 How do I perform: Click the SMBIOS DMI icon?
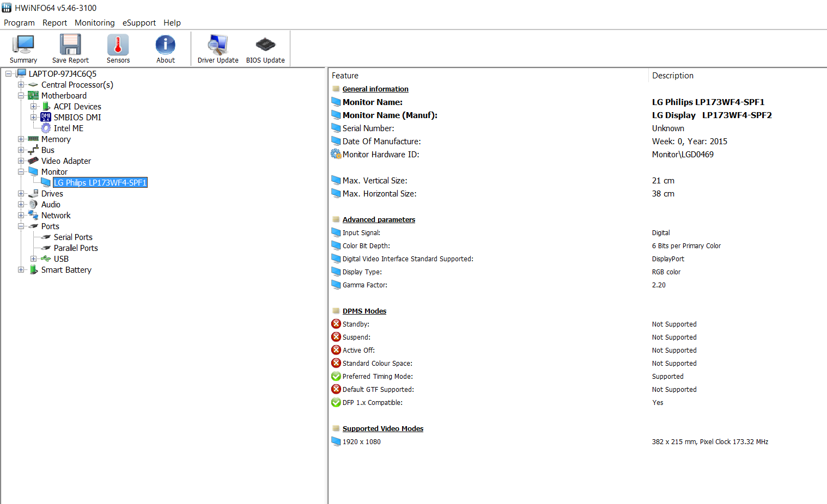(x=46, y=117)
